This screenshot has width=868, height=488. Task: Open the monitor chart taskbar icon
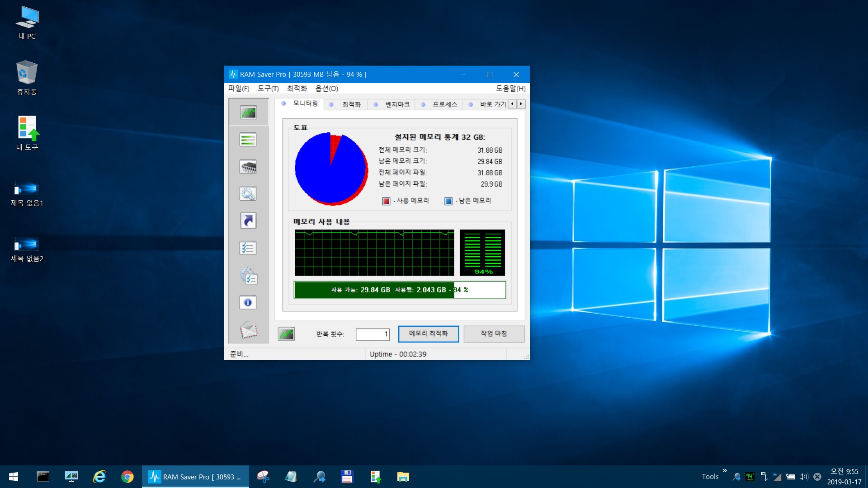71,477
